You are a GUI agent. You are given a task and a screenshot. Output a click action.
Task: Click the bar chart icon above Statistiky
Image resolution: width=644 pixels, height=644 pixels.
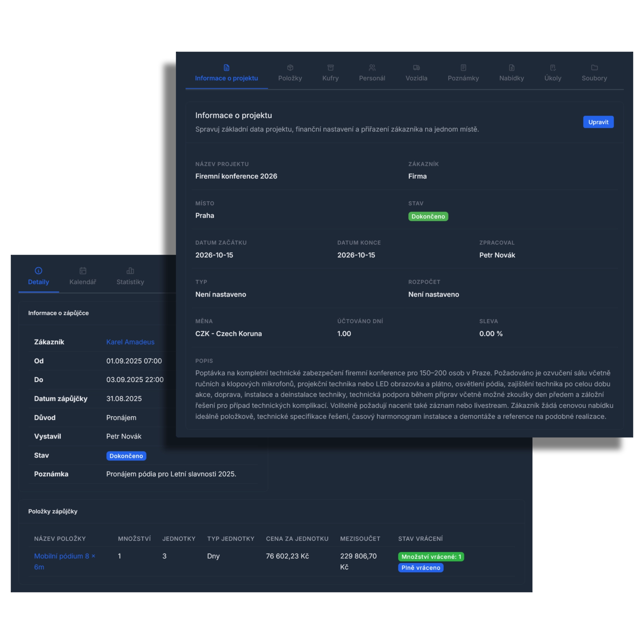click(130, 271)
